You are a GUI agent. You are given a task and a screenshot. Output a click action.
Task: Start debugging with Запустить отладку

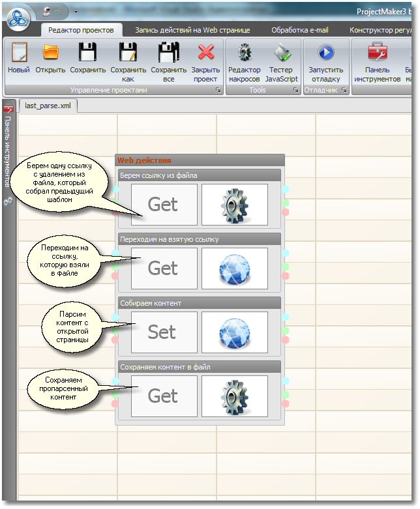325,53
